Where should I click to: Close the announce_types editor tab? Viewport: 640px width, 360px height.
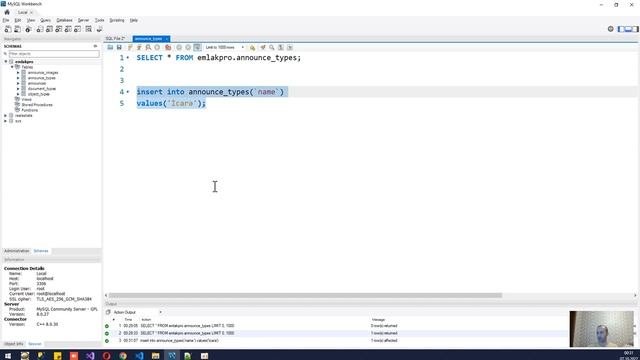point(167,39)
